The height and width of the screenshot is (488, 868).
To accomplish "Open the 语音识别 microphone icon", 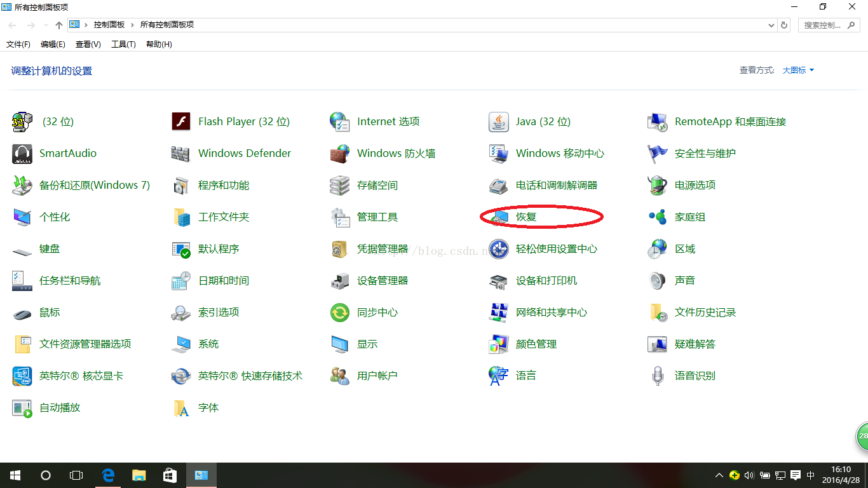I will 658,376.
